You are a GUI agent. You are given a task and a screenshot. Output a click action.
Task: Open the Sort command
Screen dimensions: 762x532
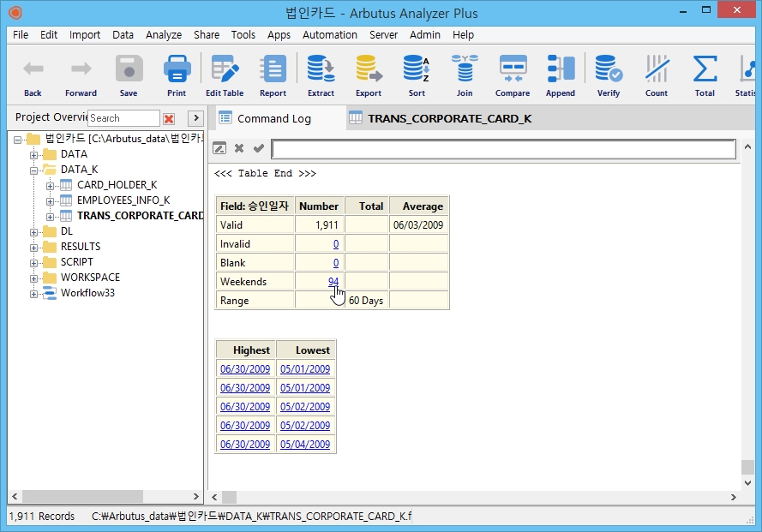click(x=417, y=75)
